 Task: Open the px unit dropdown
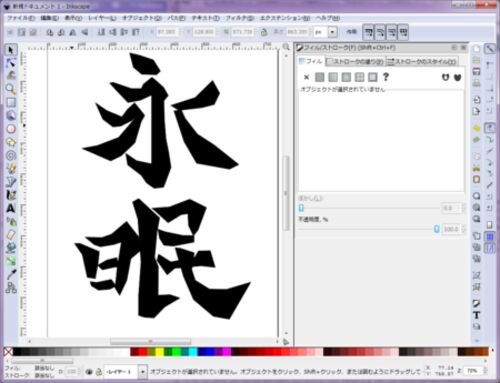point(332,32)
